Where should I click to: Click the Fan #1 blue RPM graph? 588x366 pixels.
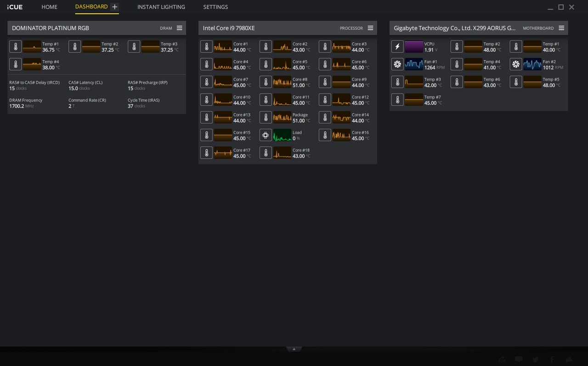414,64
